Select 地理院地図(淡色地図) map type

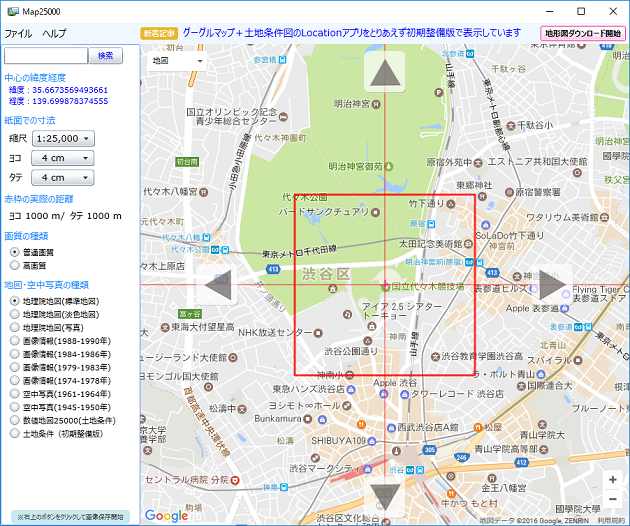(15, 314)
